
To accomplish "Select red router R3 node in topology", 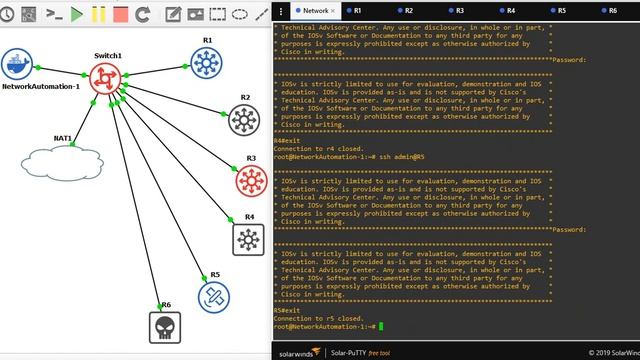I will (251, 181).
